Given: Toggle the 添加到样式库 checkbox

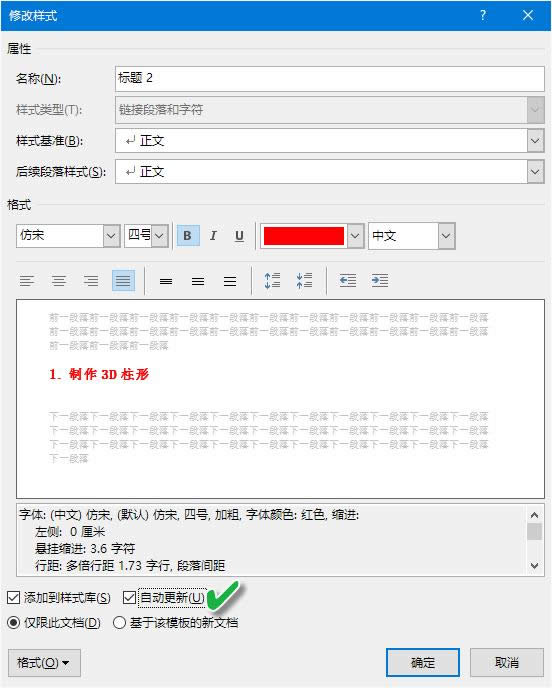Looking at the screenshot, I should pyautogui.click(x=14, y=597).
